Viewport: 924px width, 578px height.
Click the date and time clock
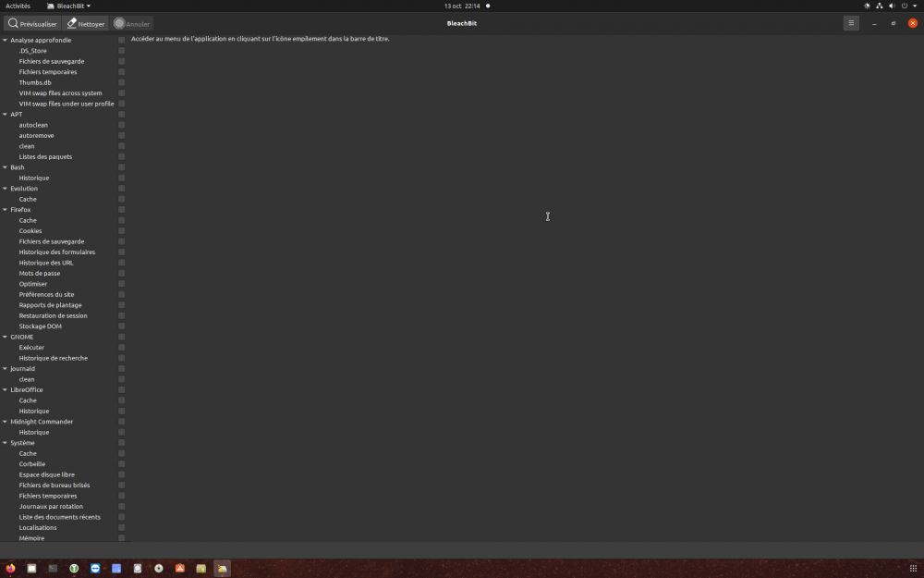pyautogui.click(x=462, y=6)
